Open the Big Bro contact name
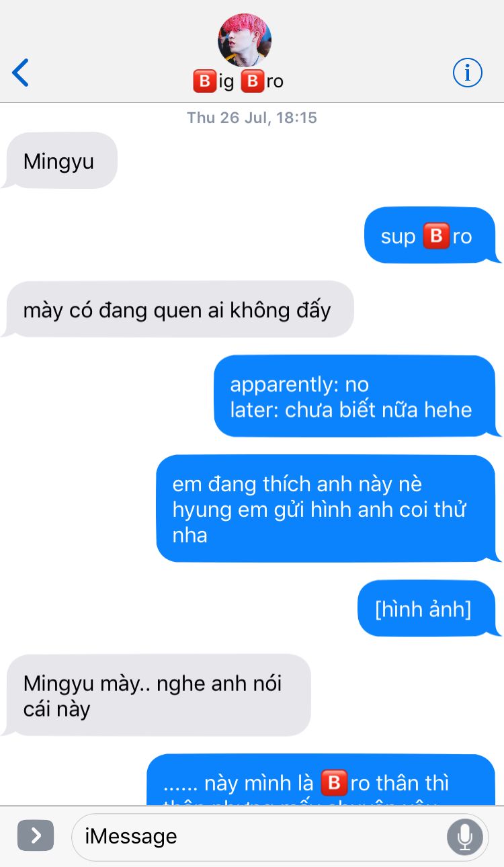The height and width of the screenshot is (867, 504). (x=238, y=82)
